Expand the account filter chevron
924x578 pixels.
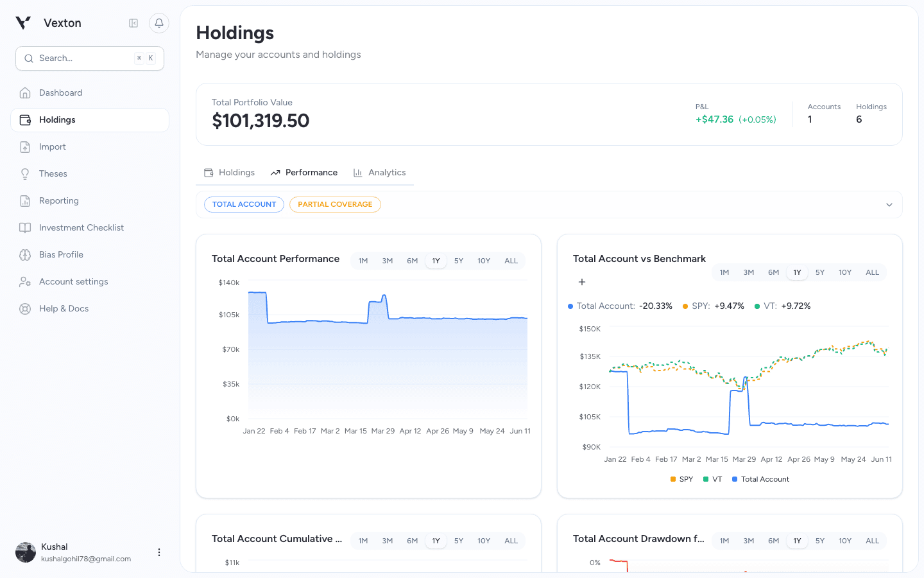click(889, 205)
